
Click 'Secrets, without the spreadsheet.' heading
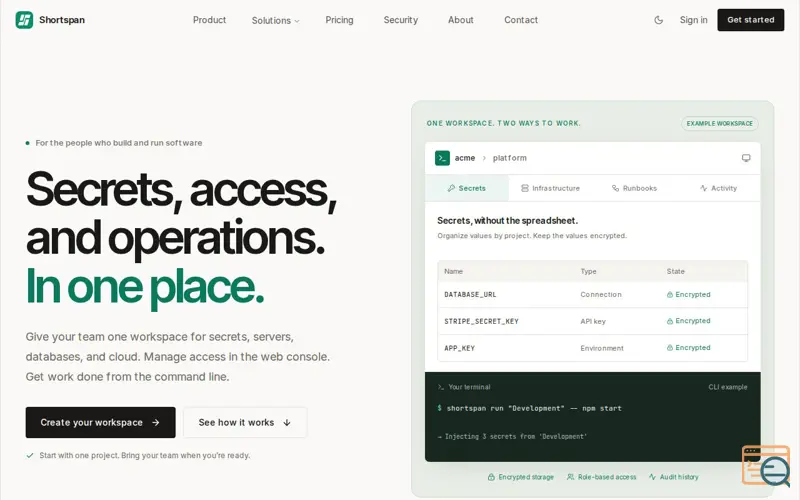point(508,220)
